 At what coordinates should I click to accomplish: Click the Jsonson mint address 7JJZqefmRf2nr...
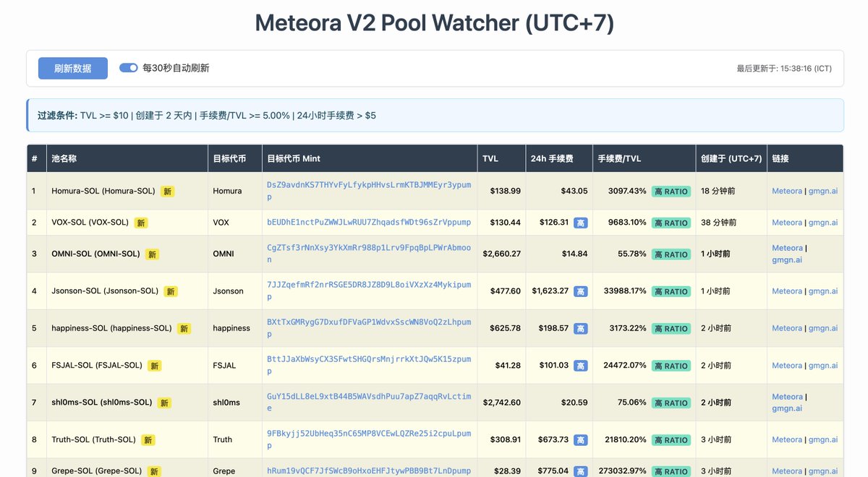[x=369, y=291]
